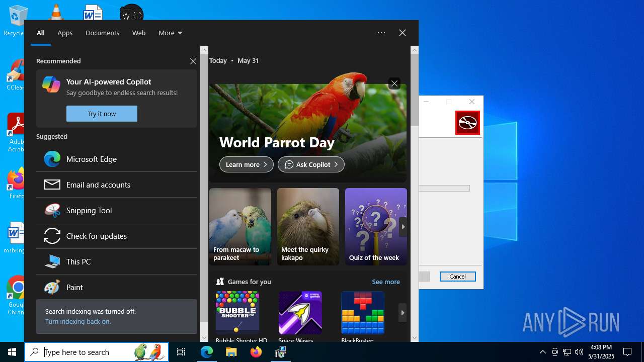Open Meet the quirky kakapo card
644x362 pixels.
click(x=308, y=227)
